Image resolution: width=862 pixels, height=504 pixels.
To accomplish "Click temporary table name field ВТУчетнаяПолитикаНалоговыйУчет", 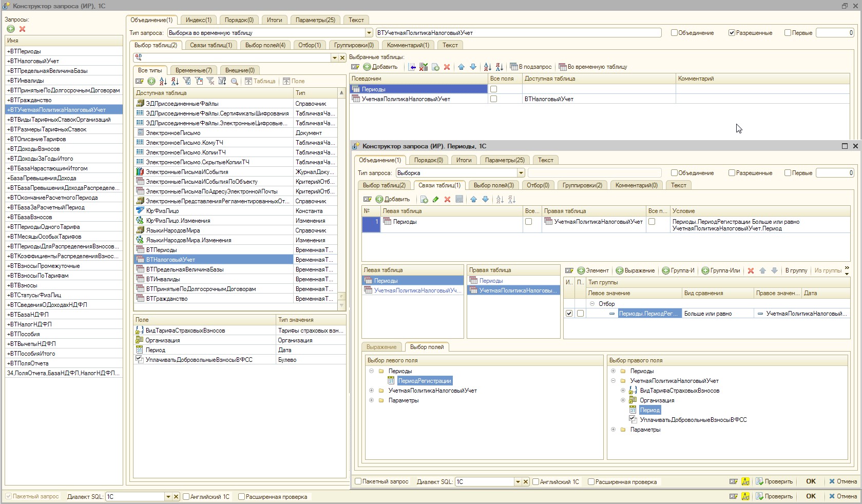I will coord(519,33).
